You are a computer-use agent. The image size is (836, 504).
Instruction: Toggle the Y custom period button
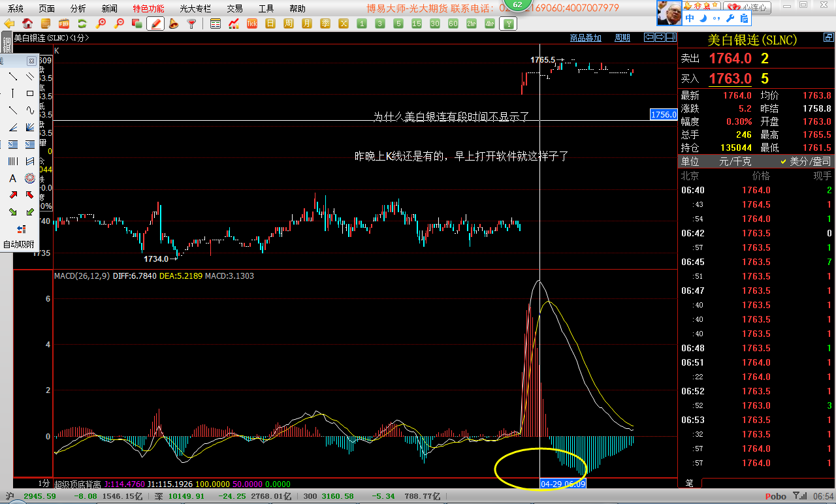pos(508,24)
